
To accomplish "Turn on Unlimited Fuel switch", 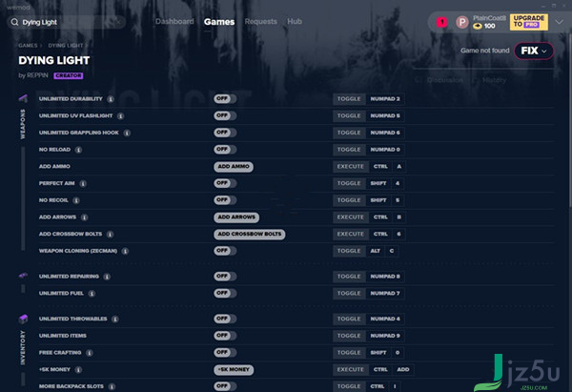I will click(x=225, y=293).
